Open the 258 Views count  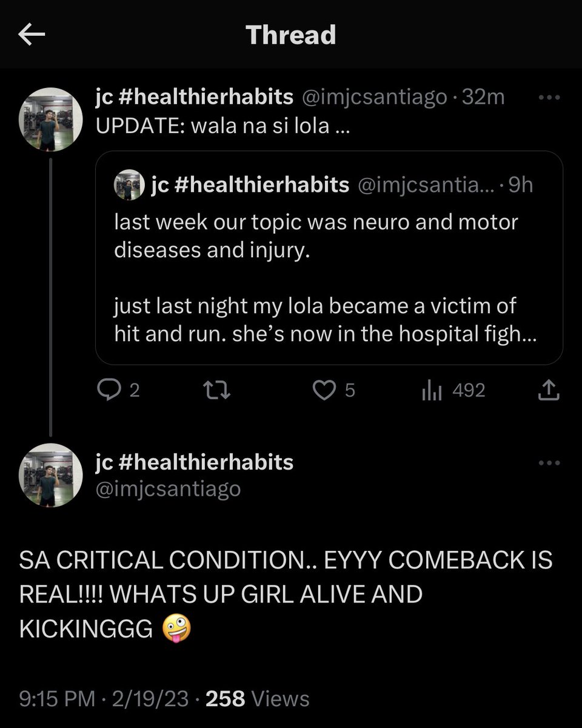coord(258,699)
